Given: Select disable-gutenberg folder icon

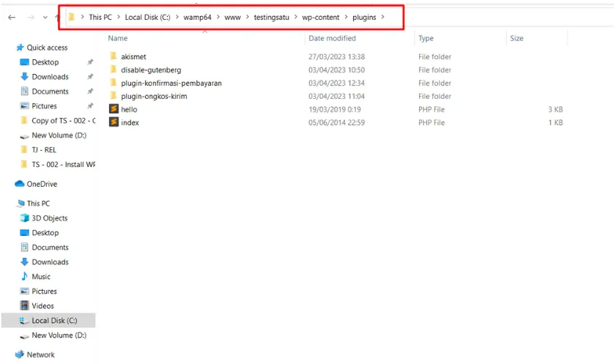Looking at the screenshot, I should (x=114, y=70).
